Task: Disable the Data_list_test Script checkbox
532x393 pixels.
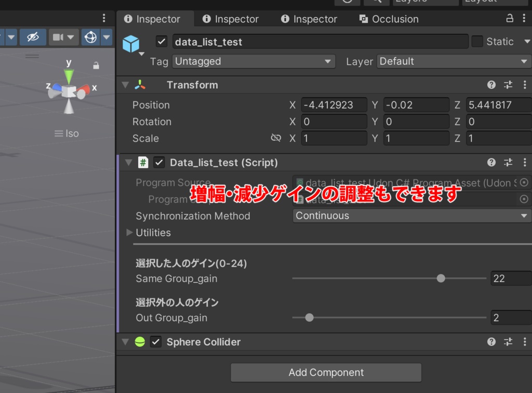Action: point(159,162)
